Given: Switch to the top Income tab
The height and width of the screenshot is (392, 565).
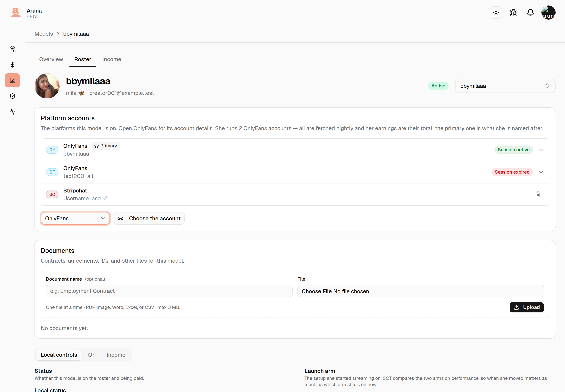Looking at the screenshot, I should (x=112, y=59).
